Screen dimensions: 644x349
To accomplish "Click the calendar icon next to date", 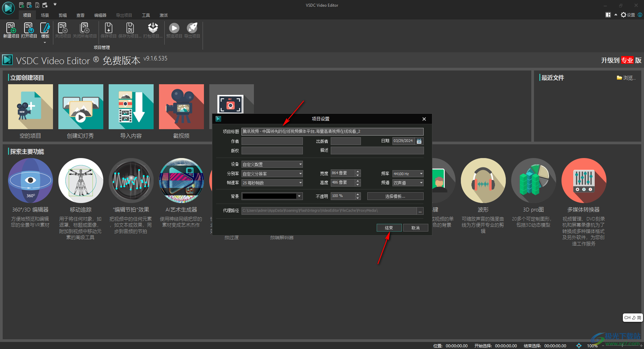I will click(419, 141).
